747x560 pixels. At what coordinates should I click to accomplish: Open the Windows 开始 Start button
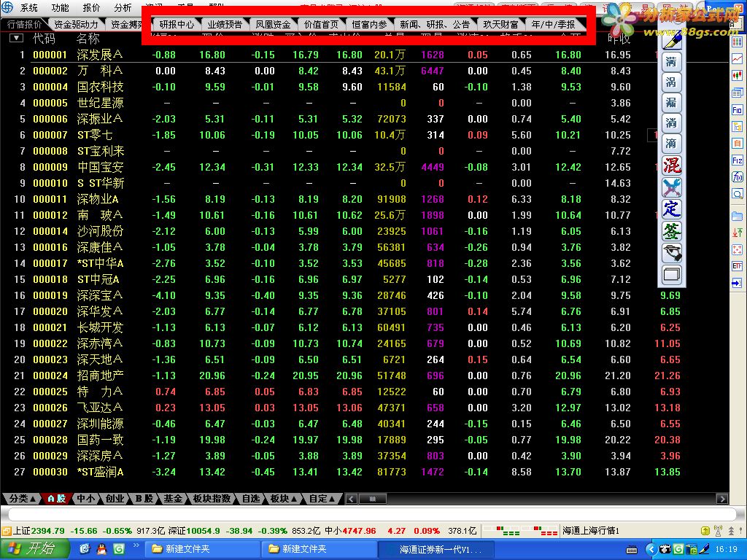(x=34, y=549)
